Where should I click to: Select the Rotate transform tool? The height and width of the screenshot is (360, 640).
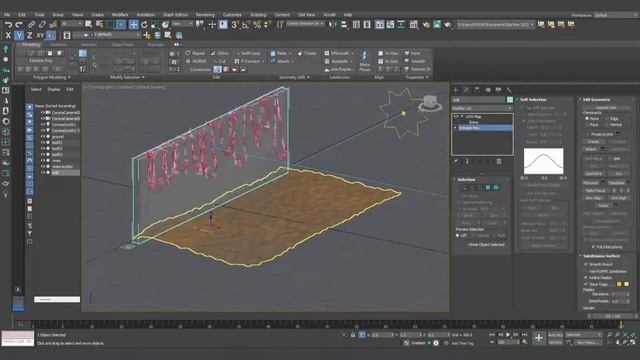(x=144, y=25)
